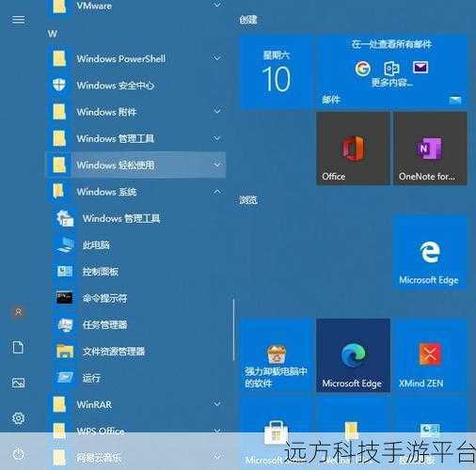Click the app list scrollbar thumb
476x470 pixels.
tap(233, 330)
